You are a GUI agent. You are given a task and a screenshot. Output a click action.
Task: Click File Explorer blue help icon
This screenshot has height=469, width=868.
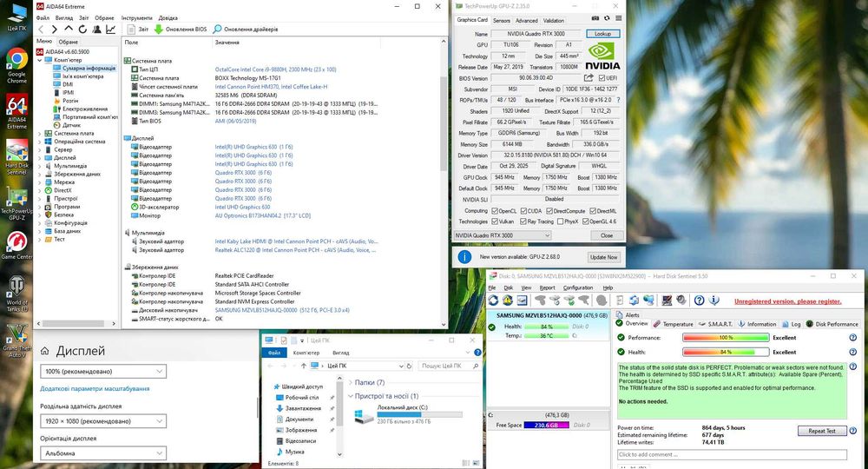tap(477, 352)
